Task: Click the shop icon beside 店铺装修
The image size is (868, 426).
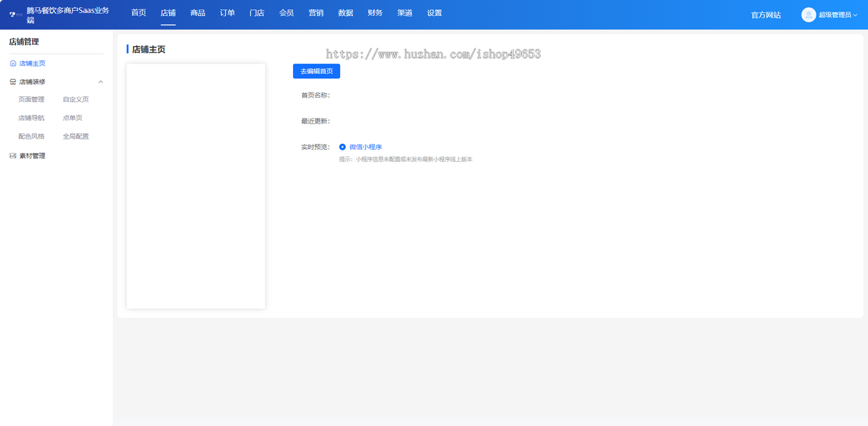Action: pyautogui.click(x=13, y=82)
